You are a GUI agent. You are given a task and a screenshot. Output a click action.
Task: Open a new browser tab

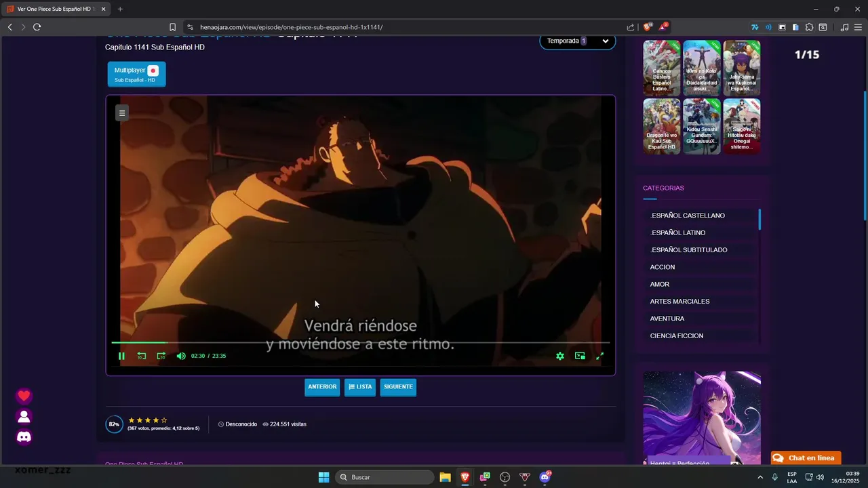click(x=120, y=9)
